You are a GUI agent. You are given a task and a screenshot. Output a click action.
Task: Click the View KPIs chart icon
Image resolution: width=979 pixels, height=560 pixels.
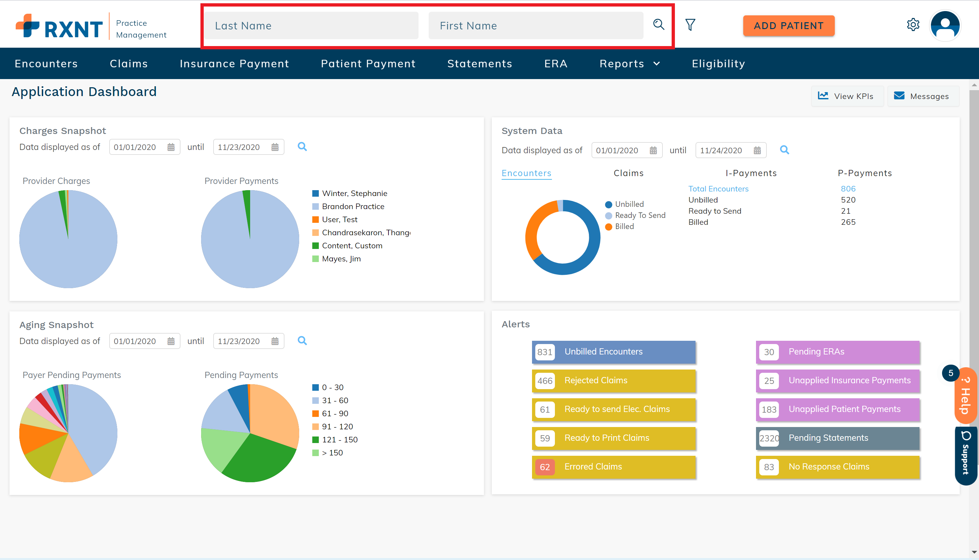tap(823, 95)
